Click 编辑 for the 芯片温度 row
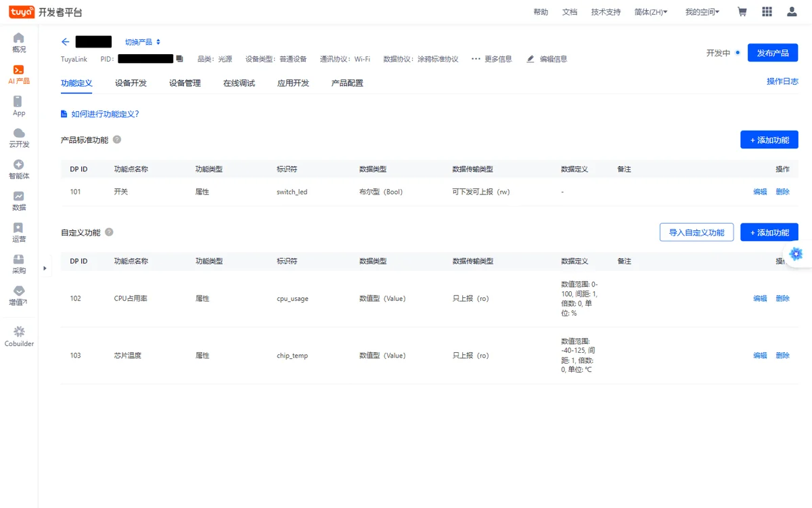Viewport: 812px width, 508px height. pos(760,355)
